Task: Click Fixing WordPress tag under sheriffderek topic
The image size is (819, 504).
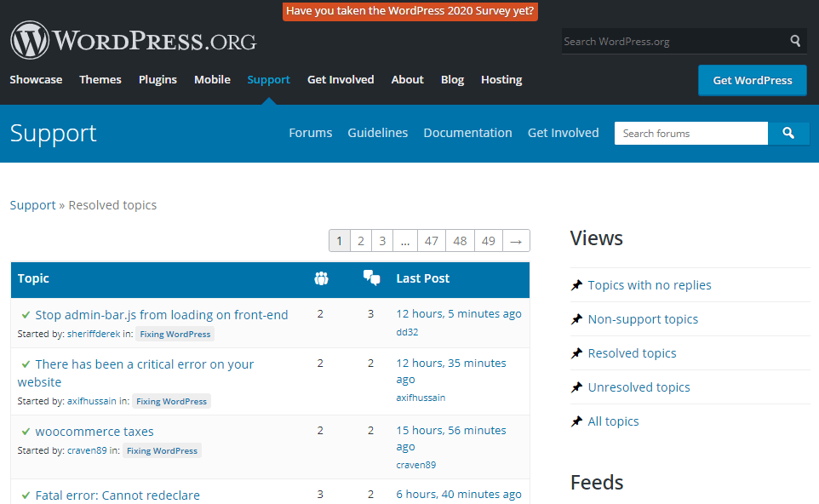Action: click(x=175, y=335)
